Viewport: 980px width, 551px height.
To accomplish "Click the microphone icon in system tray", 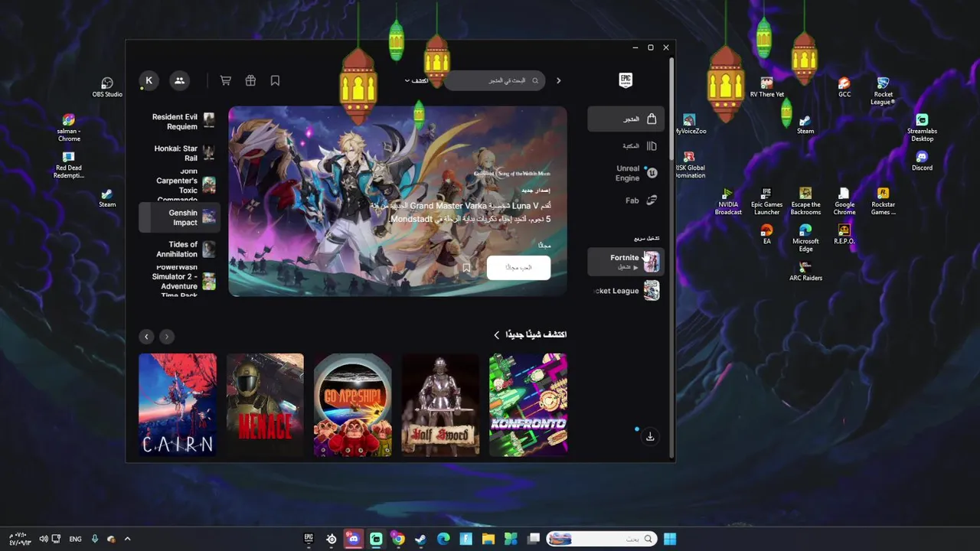I will point(95,539).
